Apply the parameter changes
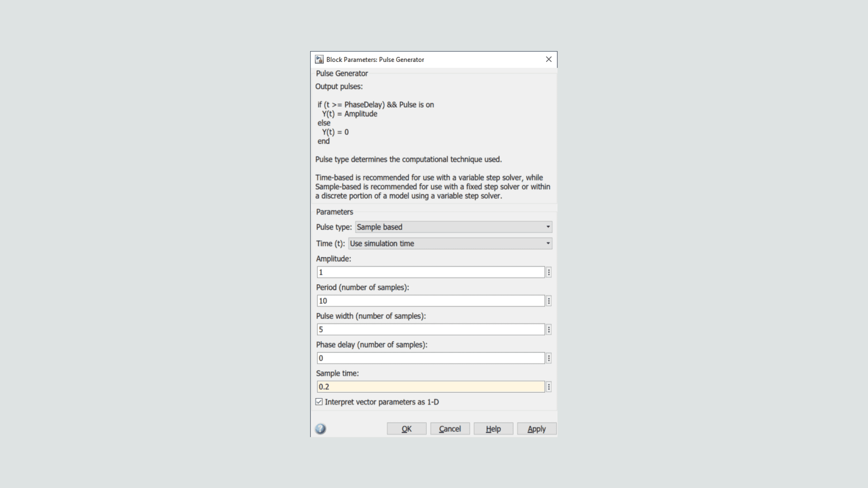 [537, 429]
